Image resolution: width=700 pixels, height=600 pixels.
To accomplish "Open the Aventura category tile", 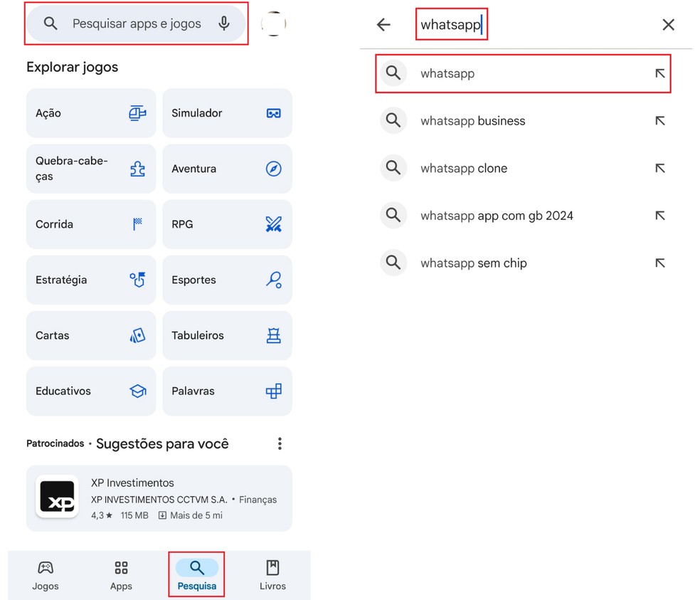I will point(227,169).
